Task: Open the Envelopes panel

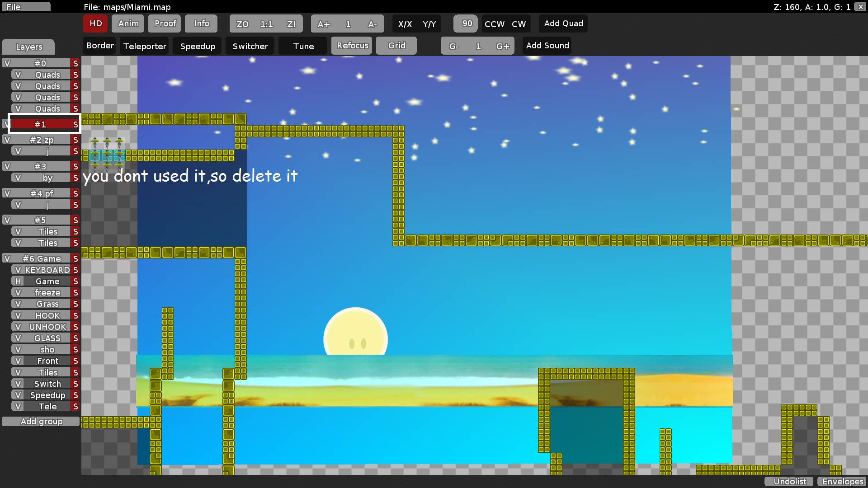Action: [842, 481]
